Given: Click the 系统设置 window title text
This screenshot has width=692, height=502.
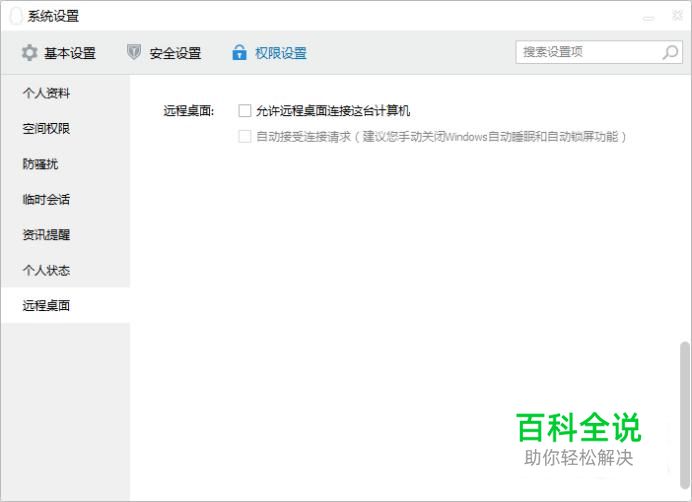Looking at the screenshot, I should click(53, 16).
